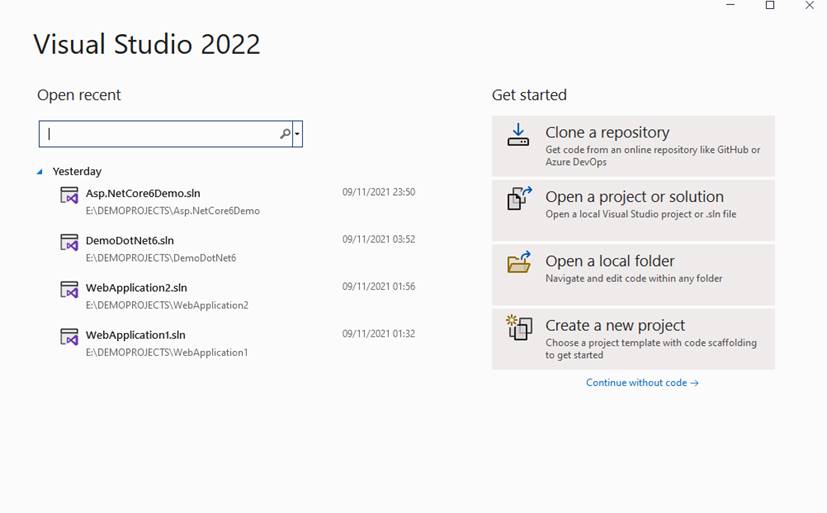Choose Open a local folder option
Viewport: 827px width, 513px height.
click(x=633, y=268)
